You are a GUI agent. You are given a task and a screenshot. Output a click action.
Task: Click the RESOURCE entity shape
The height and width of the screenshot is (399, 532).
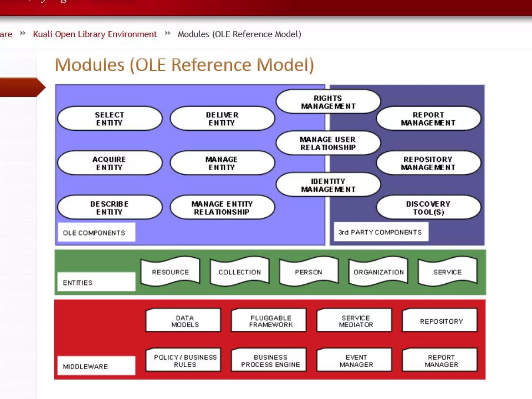point(170,272)
